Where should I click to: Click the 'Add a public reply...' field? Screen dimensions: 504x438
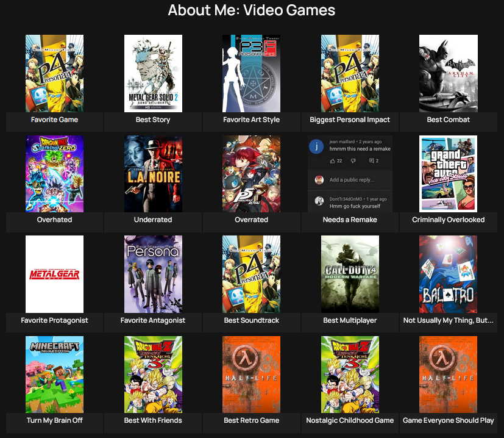pyautogui.click(x=352, y=180)
